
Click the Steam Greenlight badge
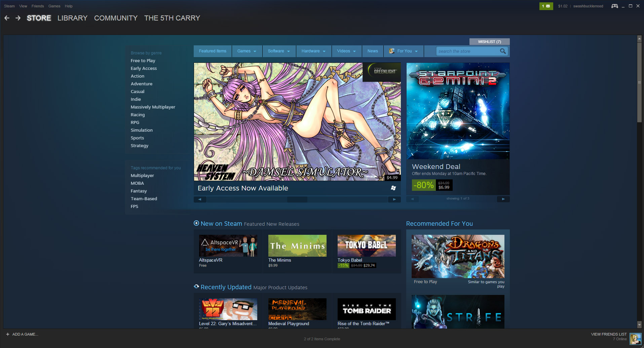coord(382,72)
